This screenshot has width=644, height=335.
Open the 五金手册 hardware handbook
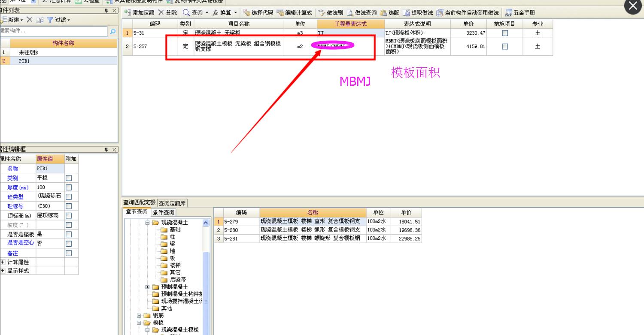click(520, 13)
